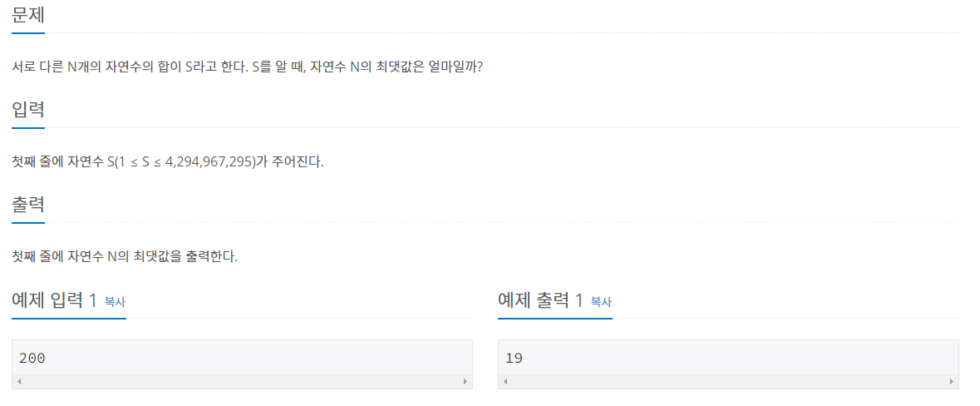Click the sample input horizontal scrollbar track
980x406 pixels.
[x=242, y=381]
